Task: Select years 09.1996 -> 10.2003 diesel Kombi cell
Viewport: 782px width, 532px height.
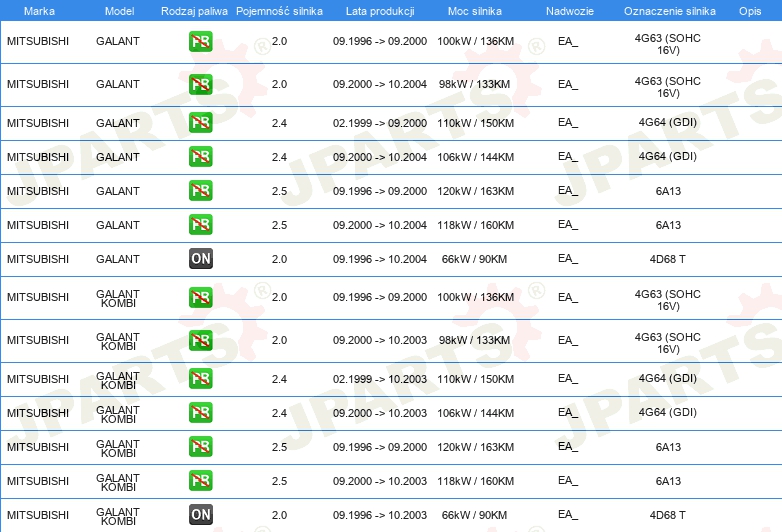Action: (x=380, y=515)
